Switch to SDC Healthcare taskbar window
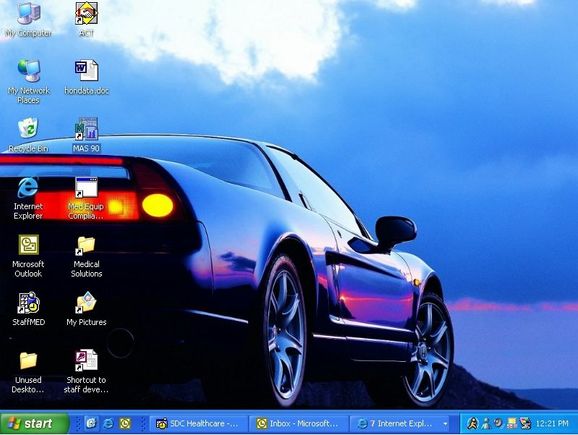The image size is (578, 435). point(199,424)
